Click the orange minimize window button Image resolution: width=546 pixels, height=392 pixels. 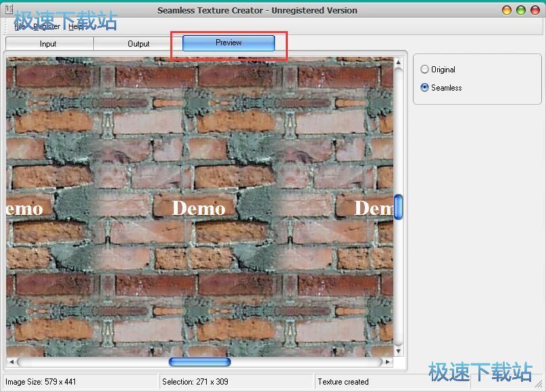tap(507, 10)
